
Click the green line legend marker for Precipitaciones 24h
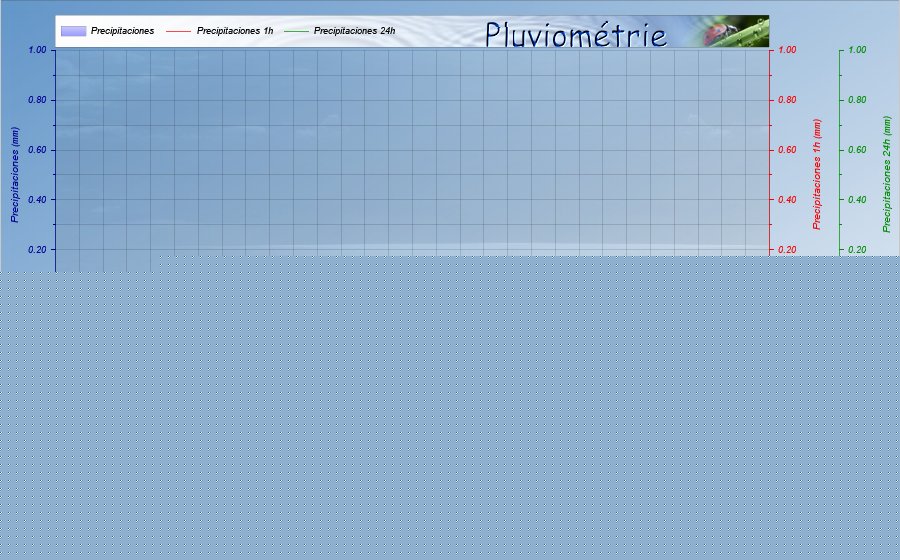point(296,31)
